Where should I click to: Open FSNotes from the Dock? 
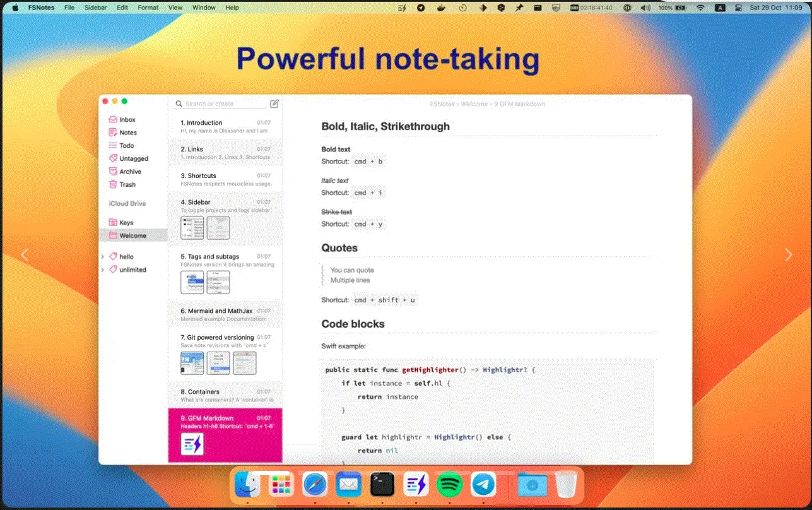416,485
